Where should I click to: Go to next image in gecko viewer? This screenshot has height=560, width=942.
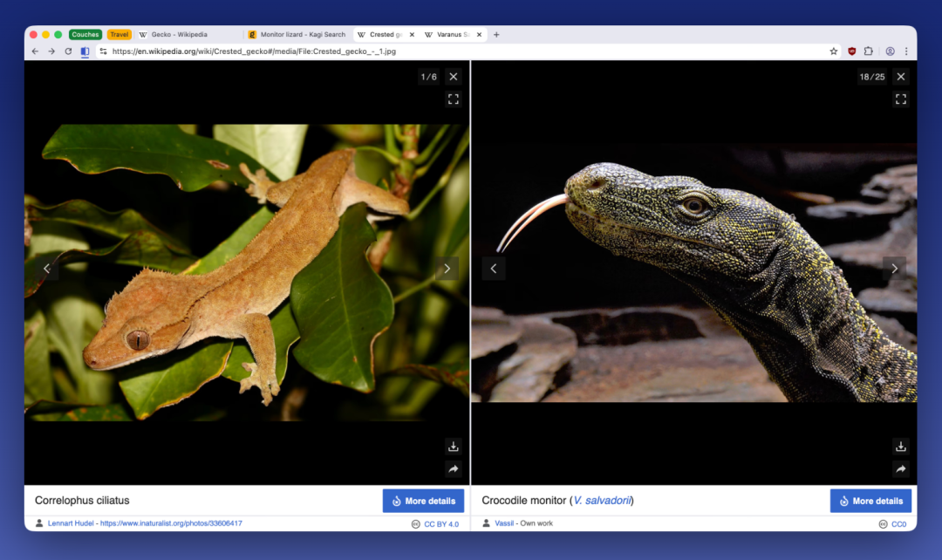(447, 269)
